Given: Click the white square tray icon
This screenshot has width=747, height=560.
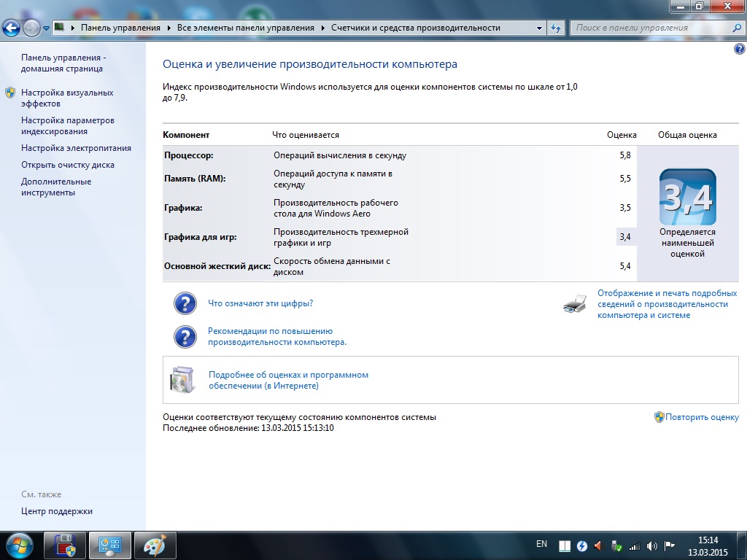Looking at the screenshot, I should coord(565,545).
